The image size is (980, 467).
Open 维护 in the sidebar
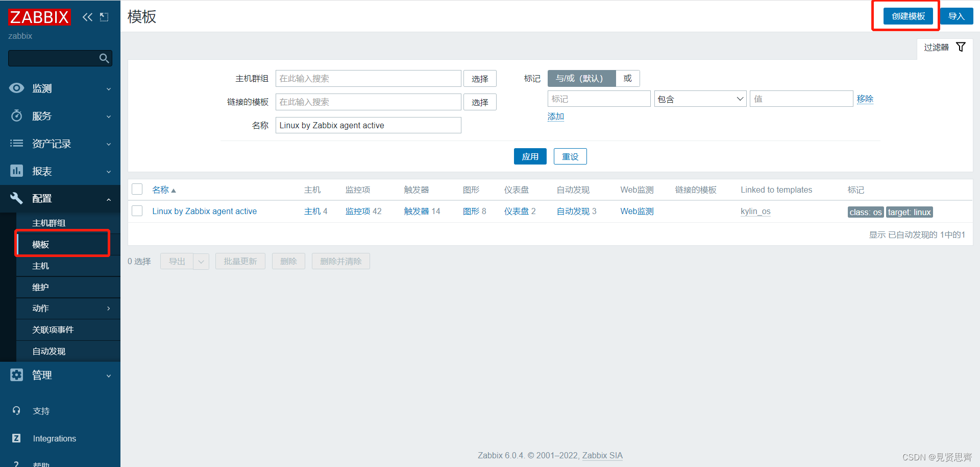pos(40,287)
